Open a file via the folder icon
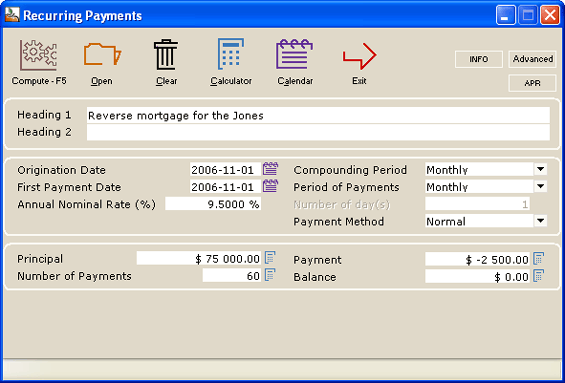Viewport: 565px width, 383px height. 102,55
